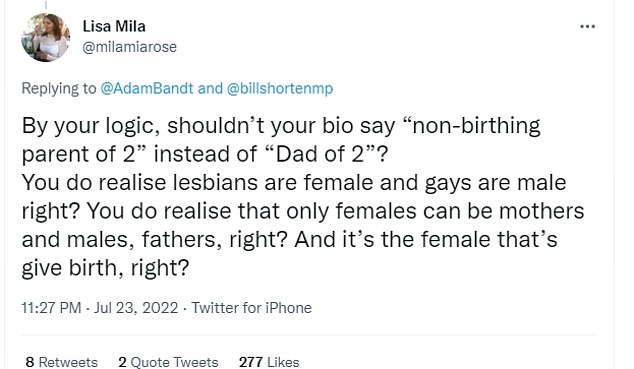Click the 'Replying to' label
634x369 pixels.
59,88
